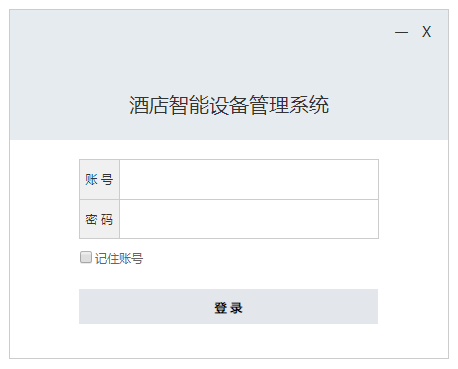The image size is (458, 369).
Task: Minimize the login window with dash icon
Action: tap(401, 32)
